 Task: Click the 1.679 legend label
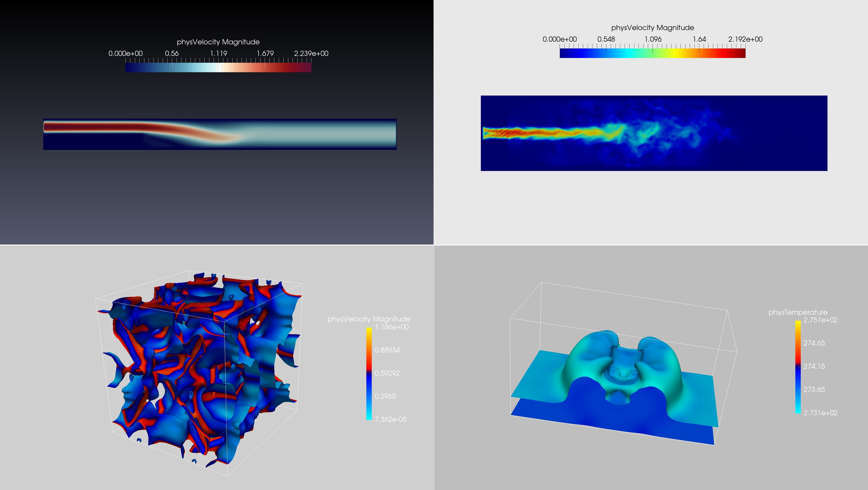point(265,53)
